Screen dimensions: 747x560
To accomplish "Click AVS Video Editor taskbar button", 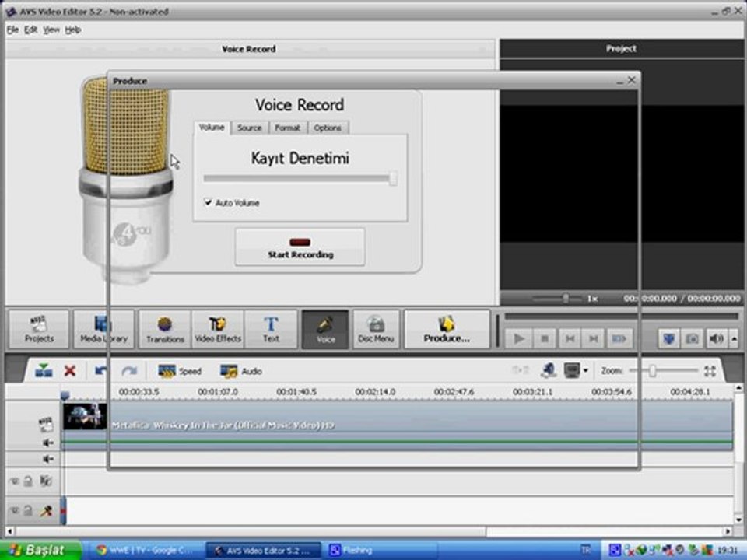I will click(262, 551).
